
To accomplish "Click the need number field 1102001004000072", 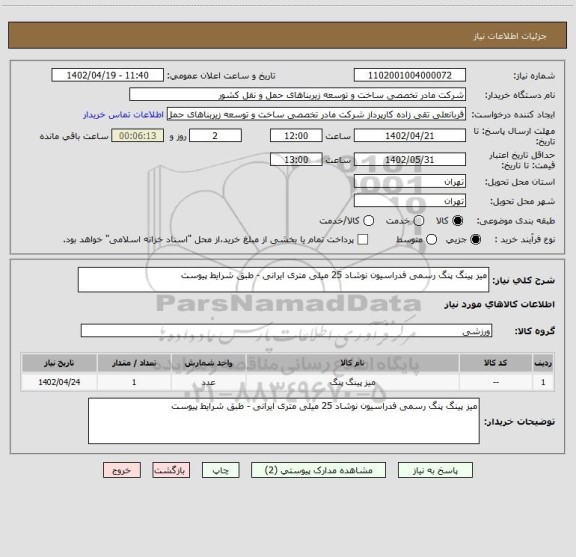I will tap(410, 75).
